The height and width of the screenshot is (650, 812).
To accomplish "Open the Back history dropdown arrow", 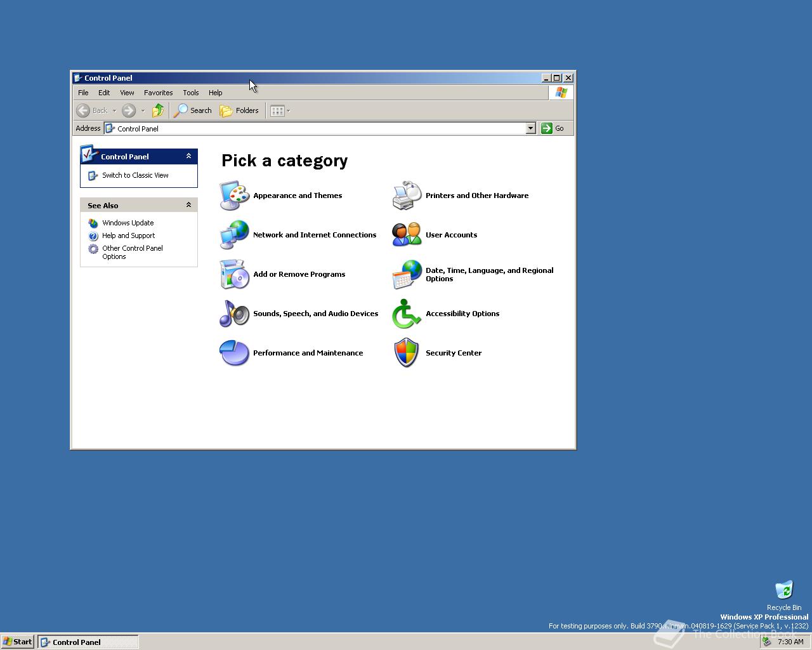I will click(114, 110).
